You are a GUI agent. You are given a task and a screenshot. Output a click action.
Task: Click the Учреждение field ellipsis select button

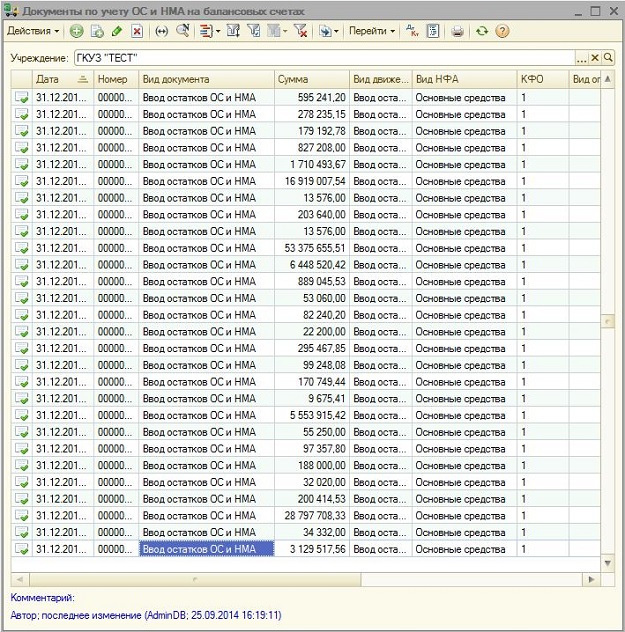click(x=582, y=58)
